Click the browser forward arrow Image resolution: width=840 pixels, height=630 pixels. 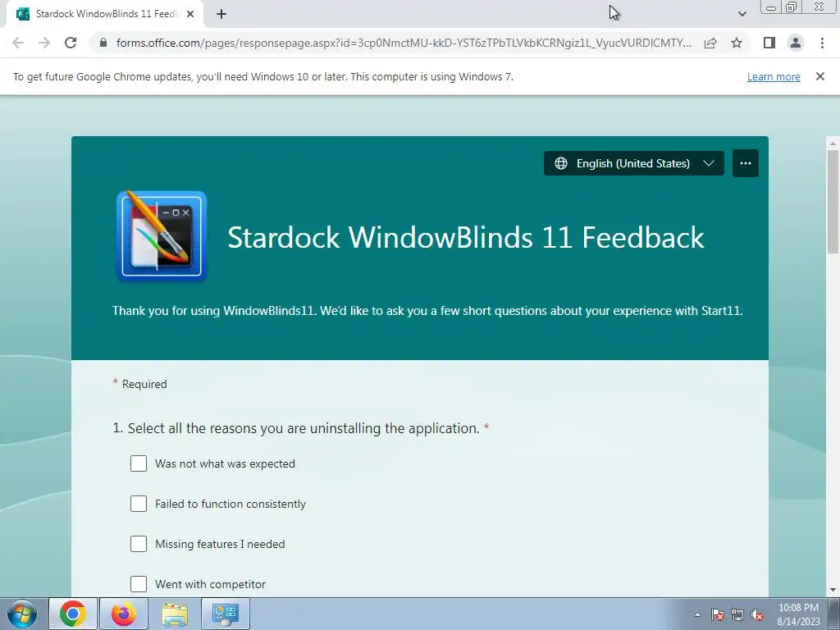click(44, 43)
